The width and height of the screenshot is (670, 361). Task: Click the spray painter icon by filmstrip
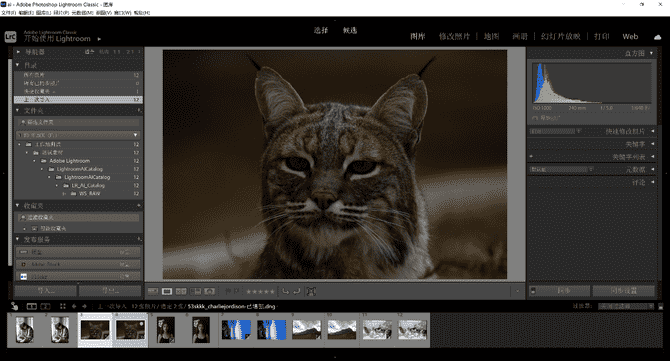tap(15, 306)
